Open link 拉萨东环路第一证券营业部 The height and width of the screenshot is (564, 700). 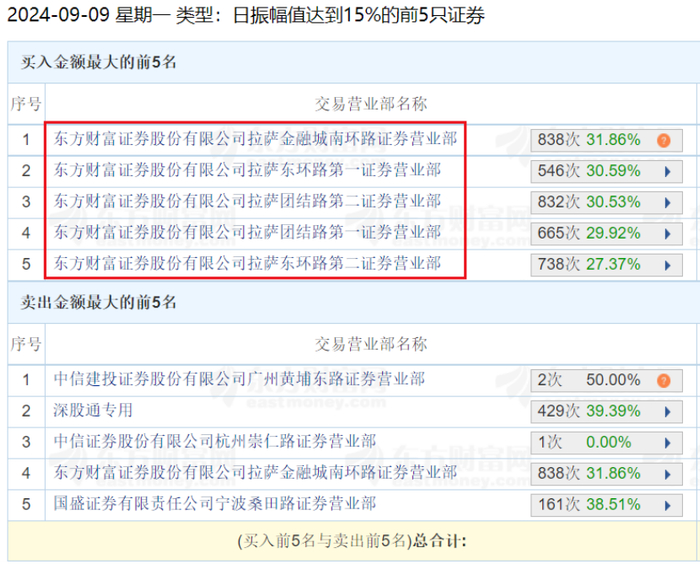[x=247, y=170]
